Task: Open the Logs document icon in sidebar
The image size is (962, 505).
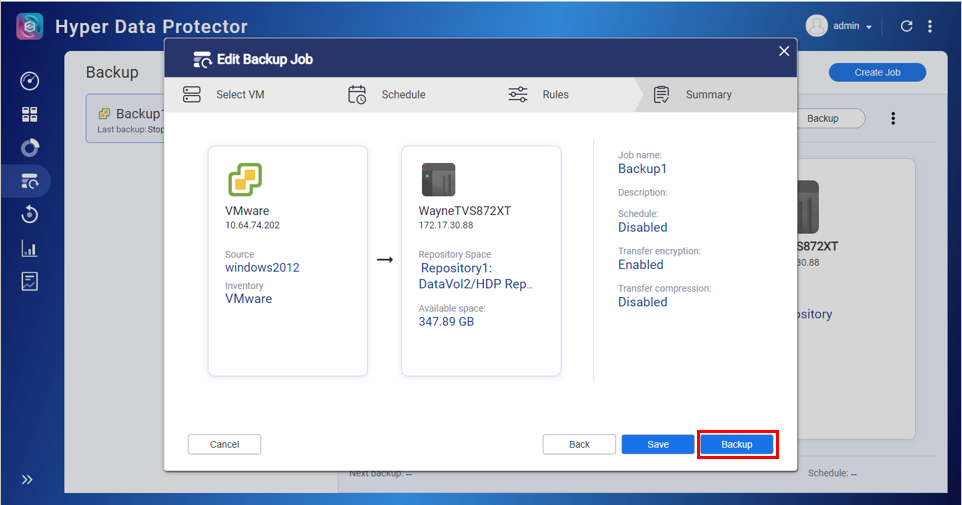Action: coord(29,282)
